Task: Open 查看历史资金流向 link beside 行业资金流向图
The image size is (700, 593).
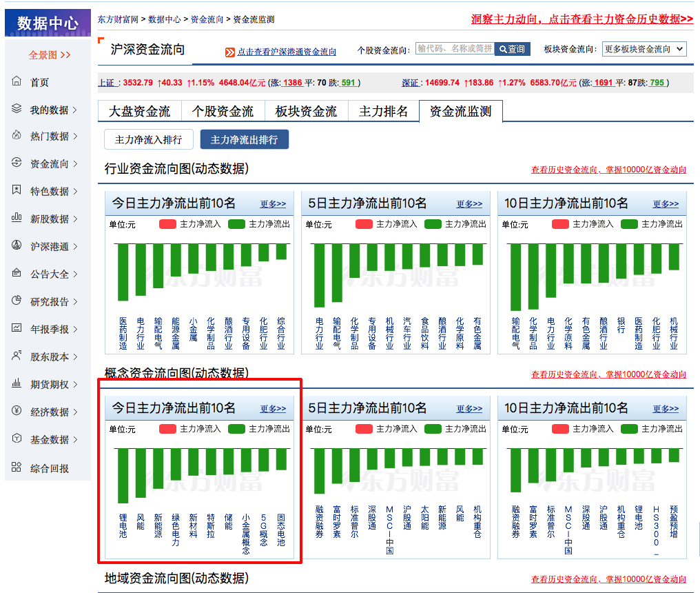Action: click(x=608, y=170)
